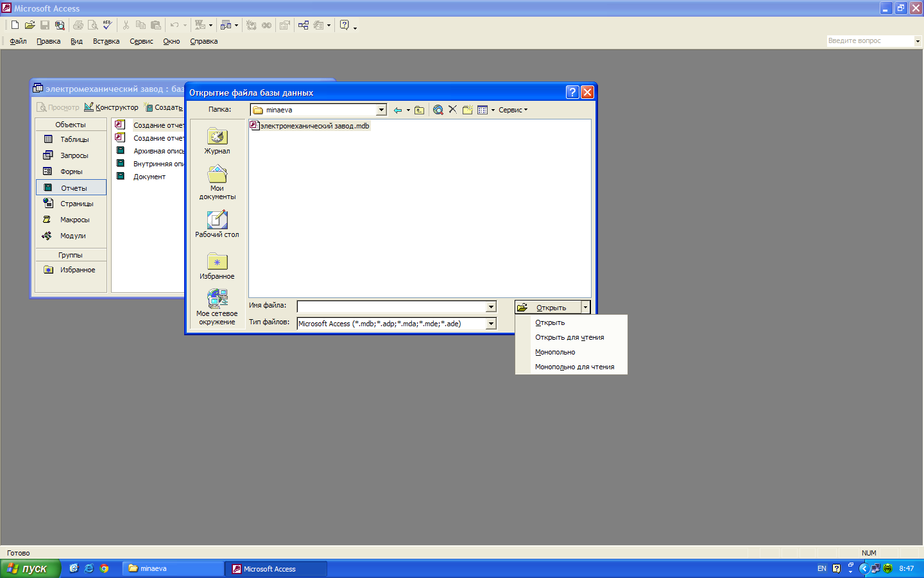Click the Analyze toolbar icon

tap(225, 25)
